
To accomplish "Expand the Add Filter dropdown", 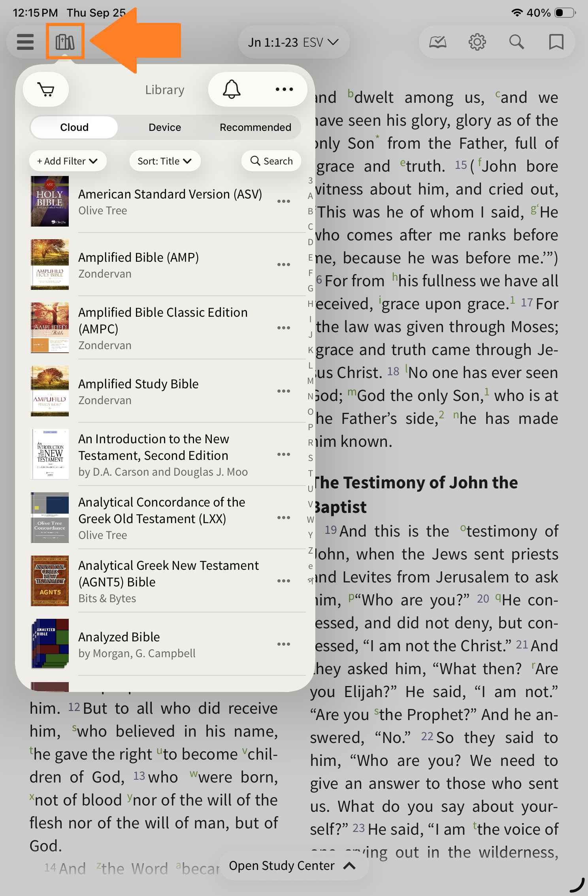I will (x=68, y=161).
